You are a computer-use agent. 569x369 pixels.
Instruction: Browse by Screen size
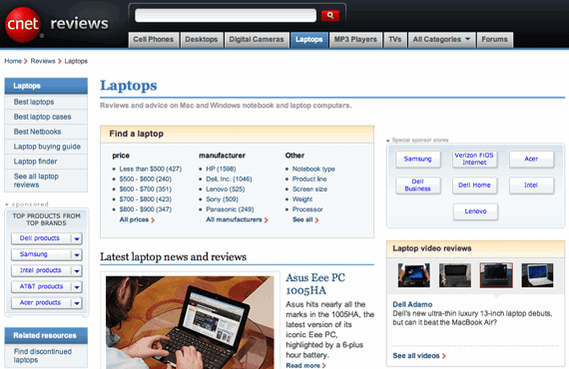coord(310,189)
